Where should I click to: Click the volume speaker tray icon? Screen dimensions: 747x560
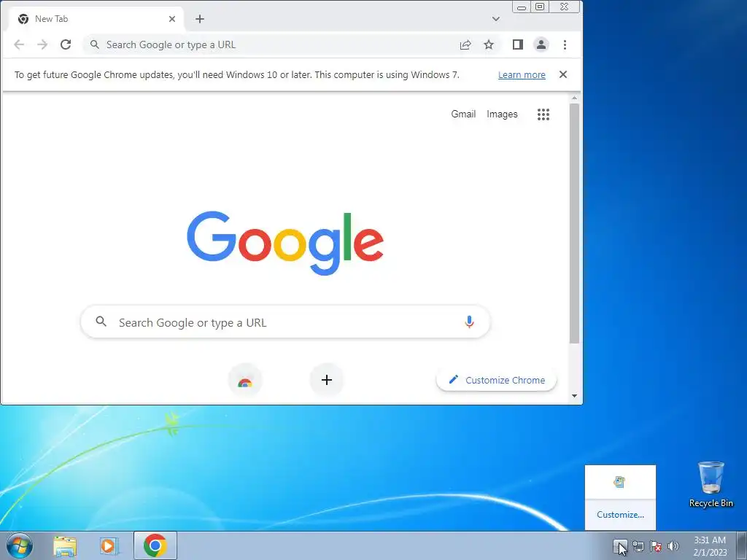coord(673,546)
